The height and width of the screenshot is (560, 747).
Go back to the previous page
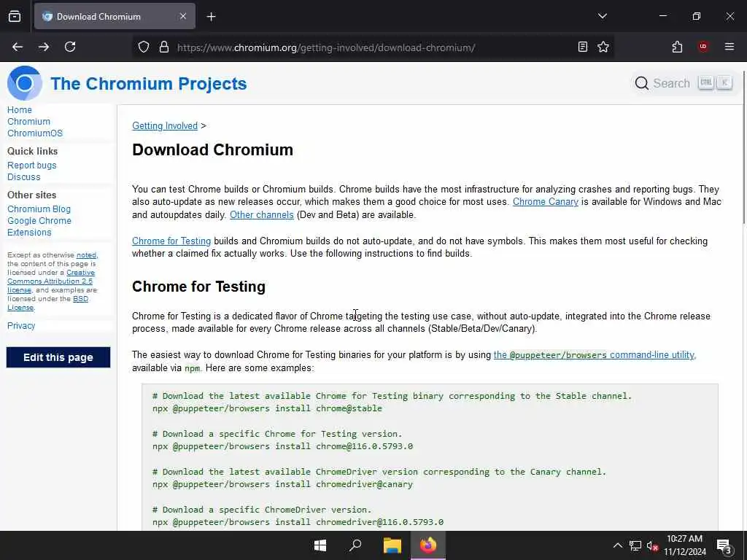click(18, 47)
